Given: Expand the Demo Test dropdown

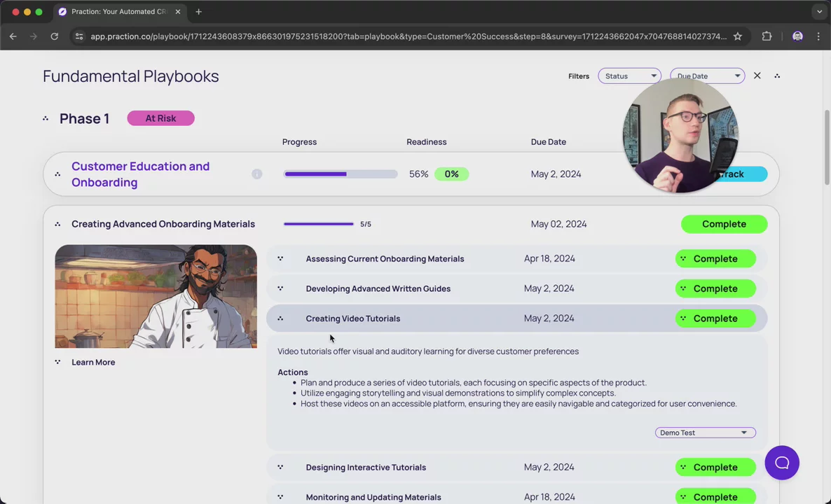Looking at the screenshot, I should click(705, 433).
